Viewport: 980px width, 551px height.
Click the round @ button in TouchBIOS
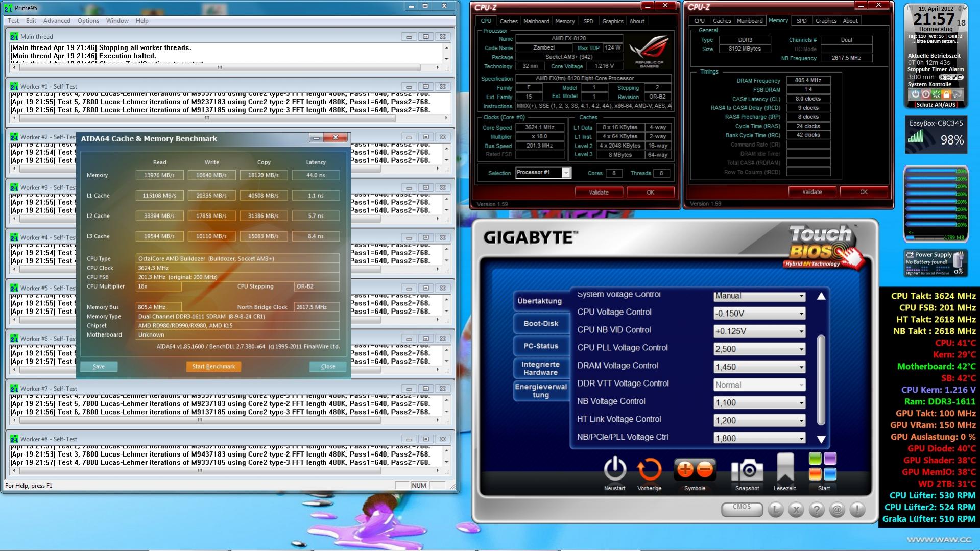coord(837,509)
